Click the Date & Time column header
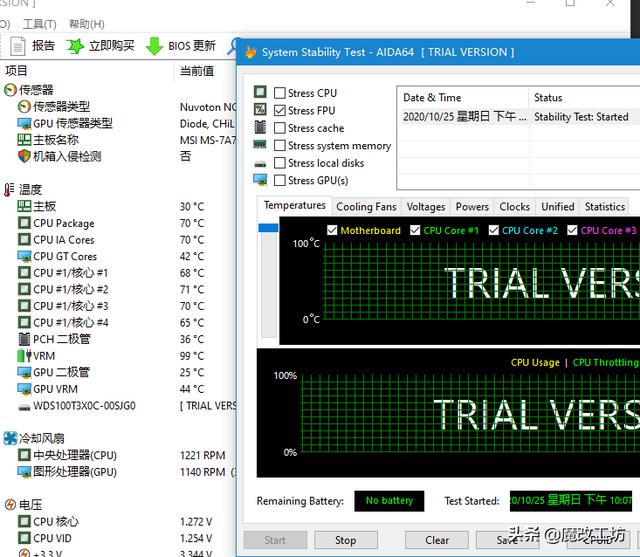The width and height of the screenshot is (640, 557). tap(432, 98)
